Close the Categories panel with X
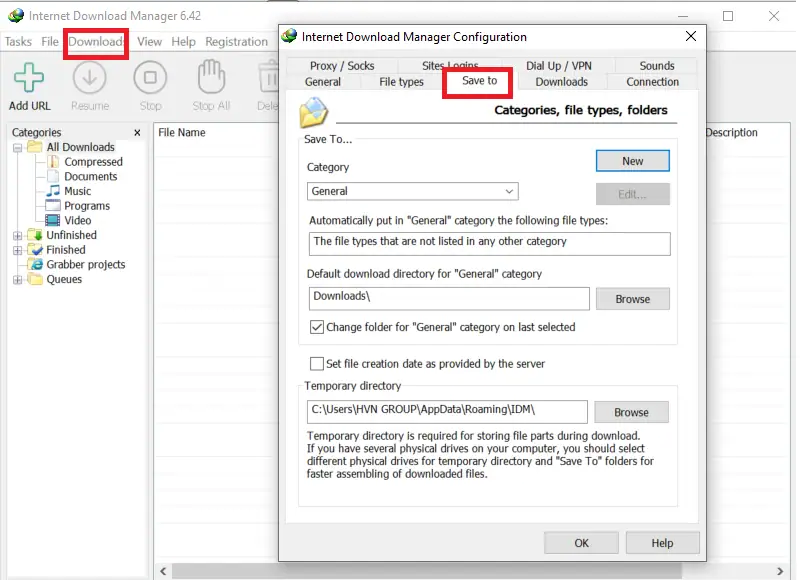This screenshot has width=800, height=580. pos(137,133)
